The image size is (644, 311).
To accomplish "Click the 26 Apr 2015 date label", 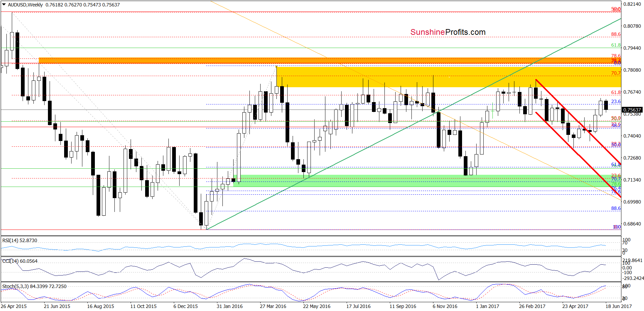I will click(x=14, y=306).
